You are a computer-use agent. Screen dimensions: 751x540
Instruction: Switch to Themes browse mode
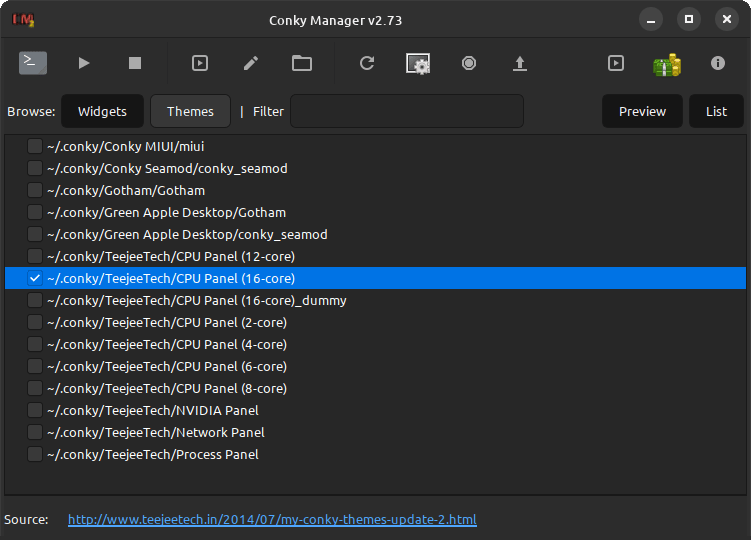(190, 111)
